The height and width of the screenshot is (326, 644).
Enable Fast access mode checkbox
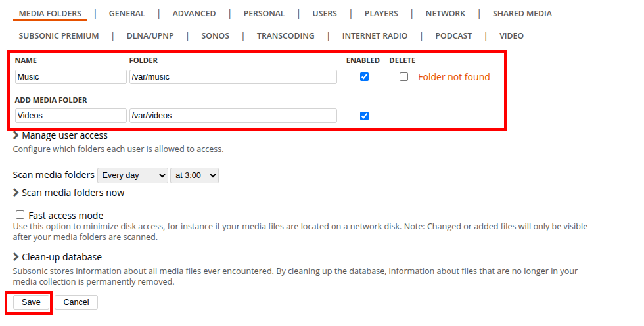pos(20,215)
